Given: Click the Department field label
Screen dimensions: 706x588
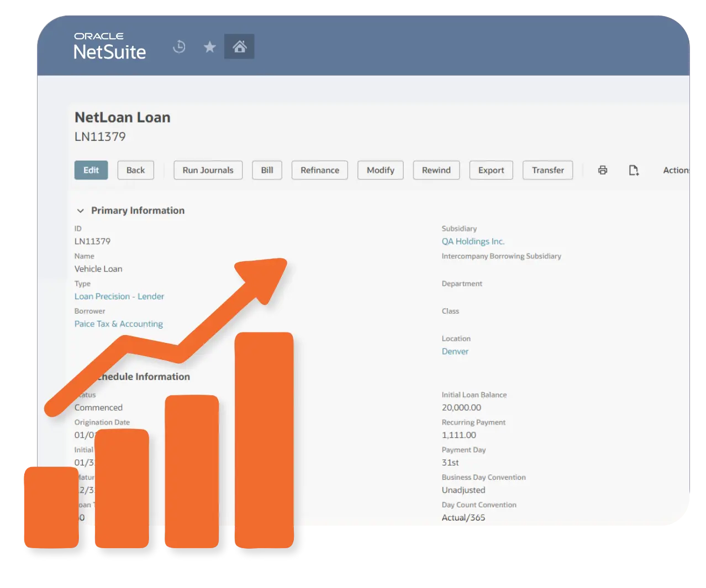Looking at the screenshot, I should (x=462, y=284).
